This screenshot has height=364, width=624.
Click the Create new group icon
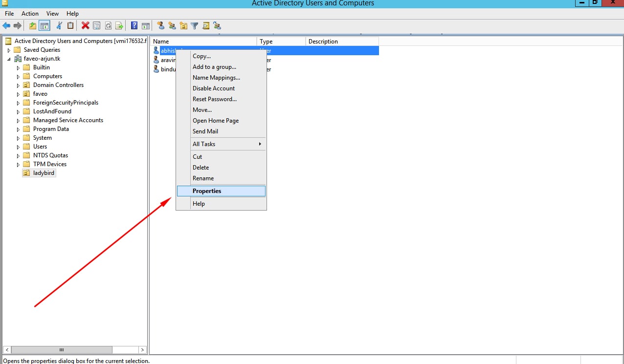point(172,26)
